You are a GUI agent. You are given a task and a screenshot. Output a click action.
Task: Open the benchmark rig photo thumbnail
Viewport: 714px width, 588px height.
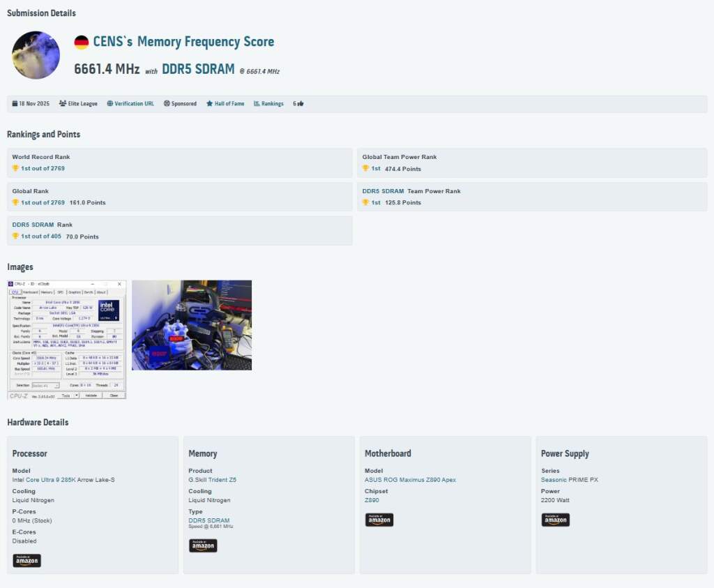191,325
